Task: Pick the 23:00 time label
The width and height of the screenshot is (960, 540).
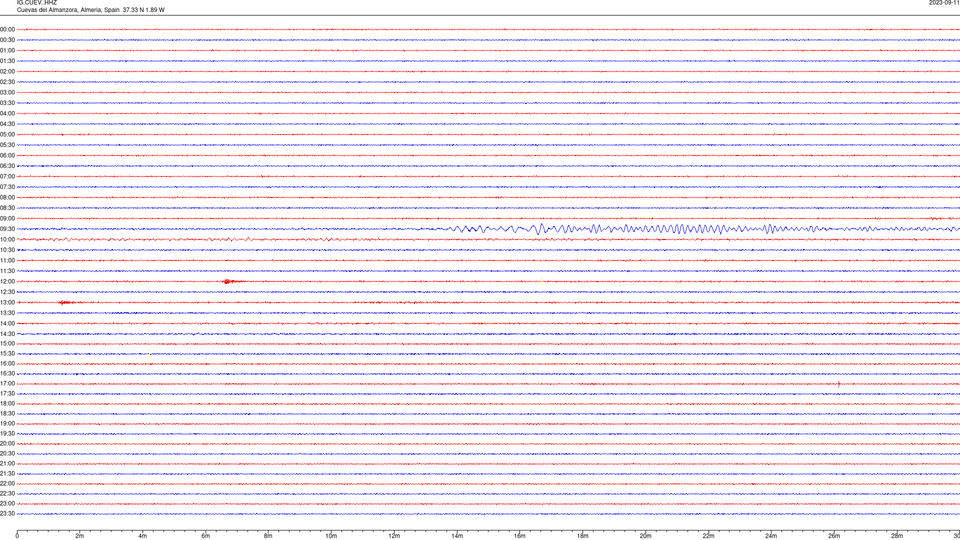Action: click(7, 504)
